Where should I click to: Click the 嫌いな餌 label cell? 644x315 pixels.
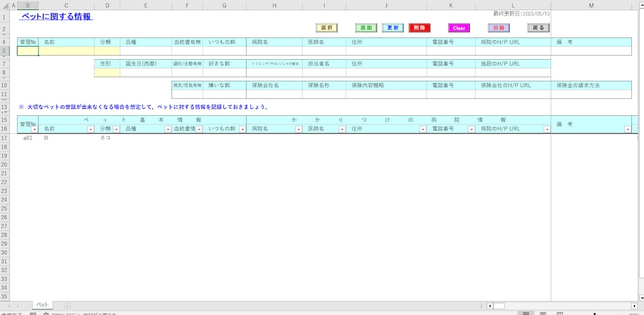(224, 86)
